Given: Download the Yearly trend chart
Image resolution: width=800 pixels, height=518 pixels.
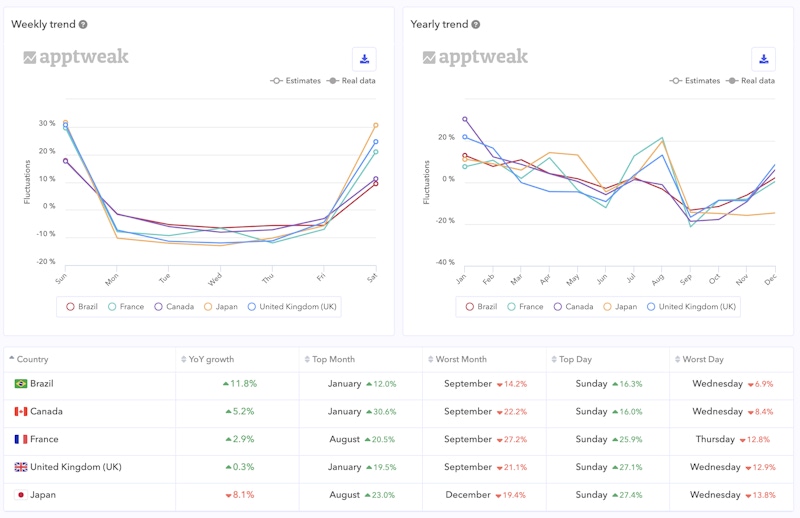Looking at the screenshot, I should point(763,59).
